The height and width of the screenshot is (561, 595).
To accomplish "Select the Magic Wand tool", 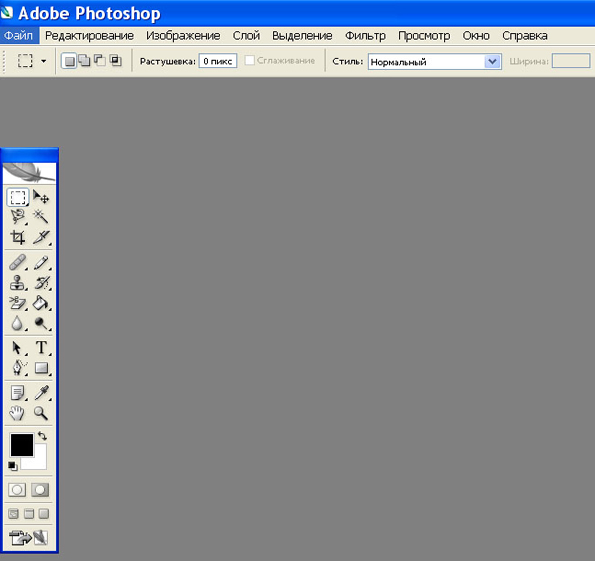I will [41, 217].
